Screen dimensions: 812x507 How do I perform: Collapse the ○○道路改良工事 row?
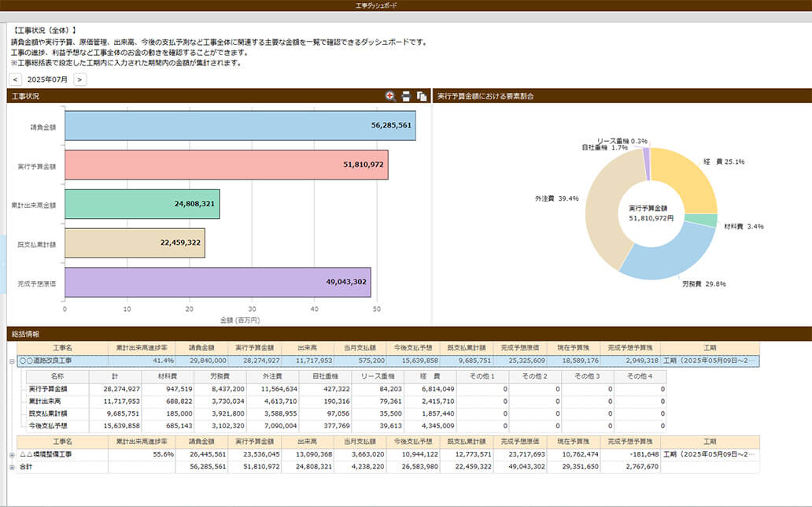pyautogui.click(x=11, y=361)
